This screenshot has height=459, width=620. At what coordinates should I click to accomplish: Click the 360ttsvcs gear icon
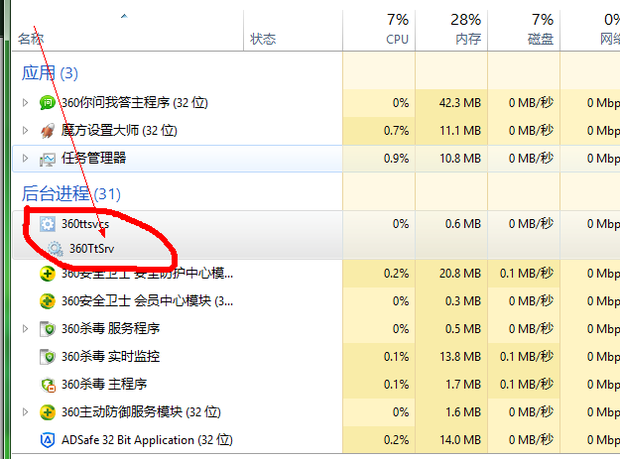pyautogui.click(x=47, y=224)
